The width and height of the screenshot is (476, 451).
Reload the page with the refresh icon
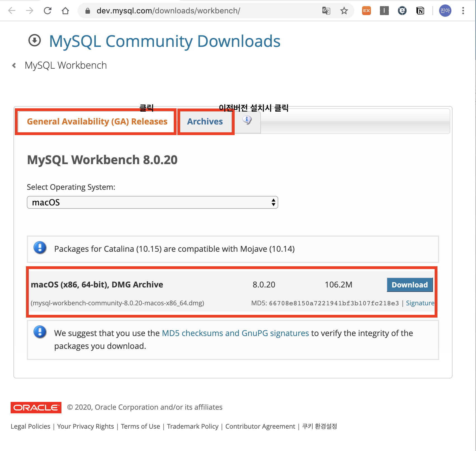coord(47,11)
